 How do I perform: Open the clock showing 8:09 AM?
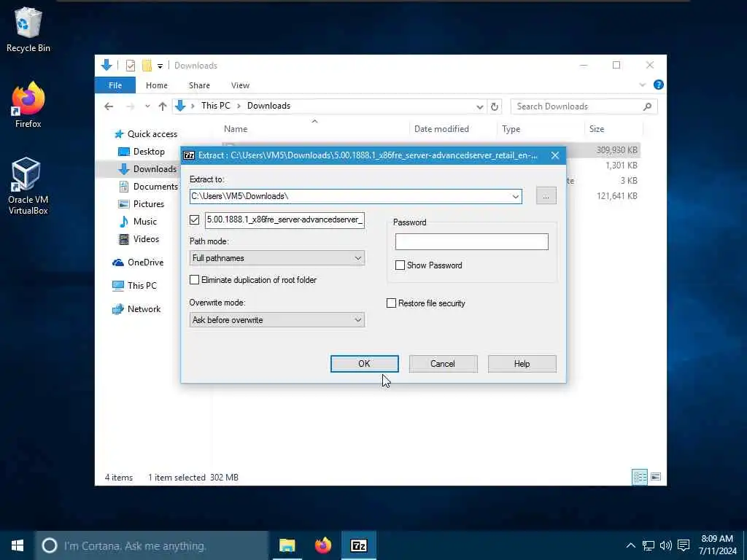(x=717, y=545)
